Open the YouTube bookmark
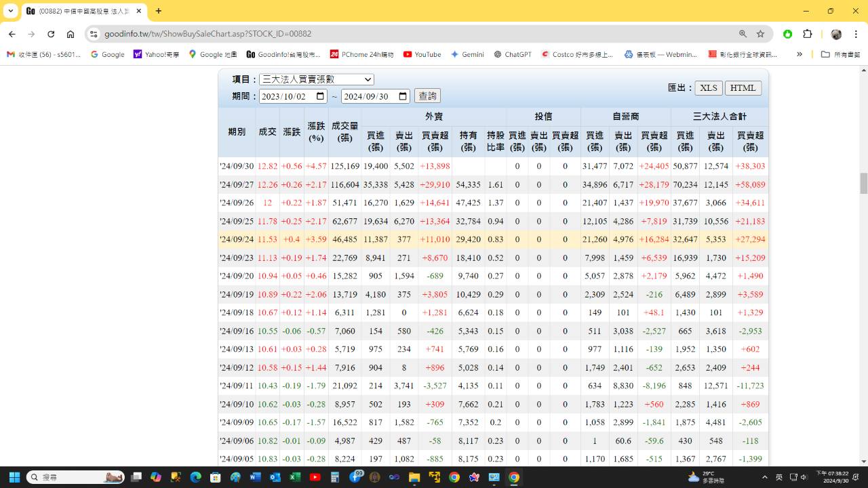Viewport: 868px width, 488px height. [x=422, y=54]
